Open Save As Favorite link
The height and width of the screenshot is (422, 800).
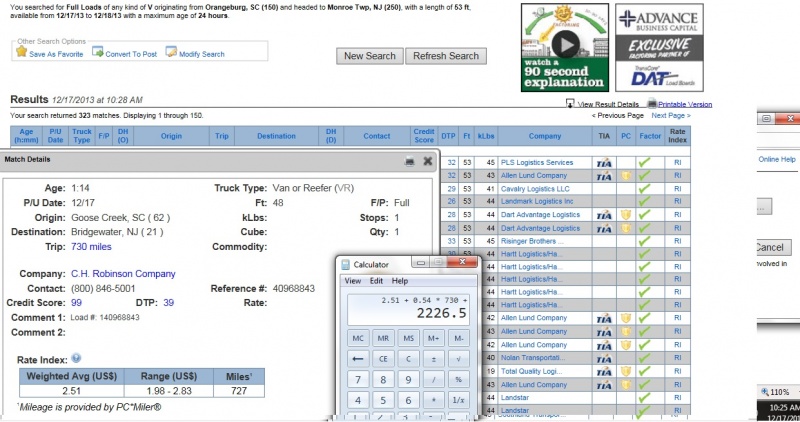coord(56,54)
